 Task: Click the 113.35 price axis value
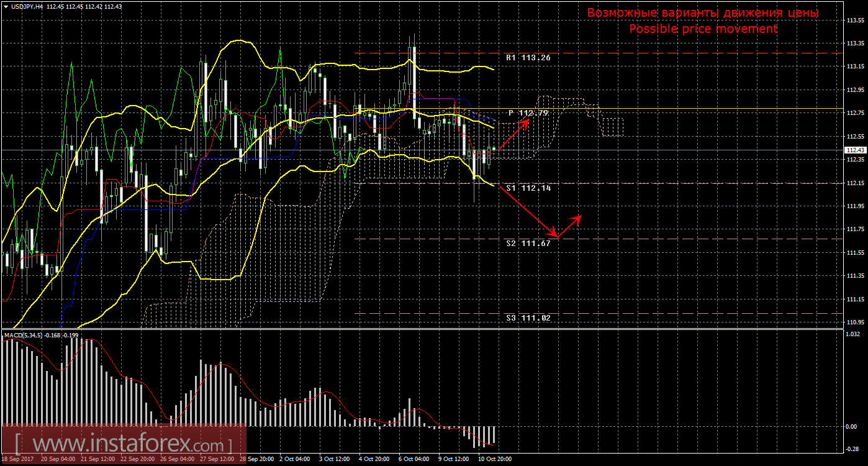pos(855,43)
